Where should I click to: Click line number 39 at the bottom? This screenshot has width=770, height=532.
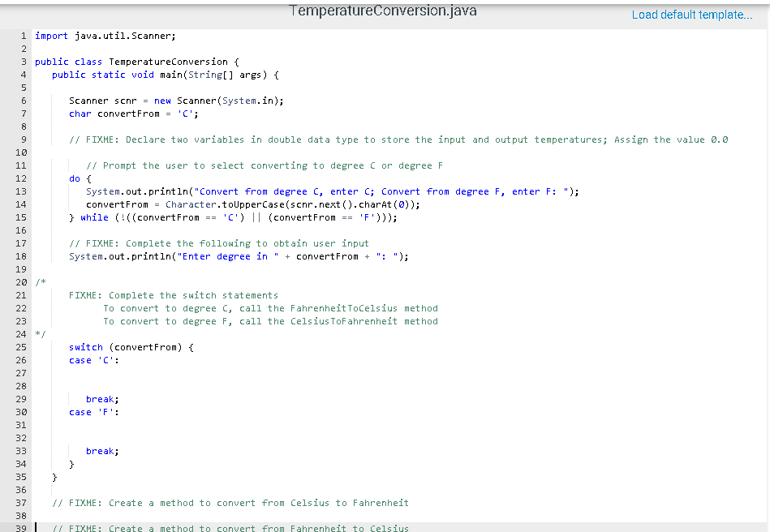[x=21, y=528]
